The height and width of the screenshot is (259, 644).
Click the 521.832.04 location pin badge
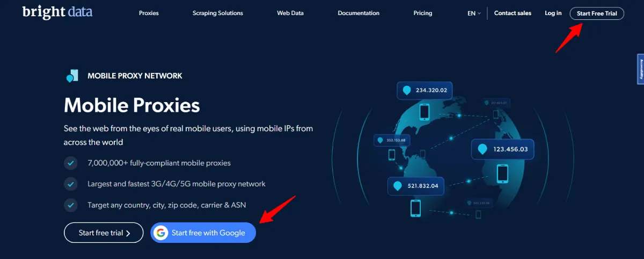416,186
